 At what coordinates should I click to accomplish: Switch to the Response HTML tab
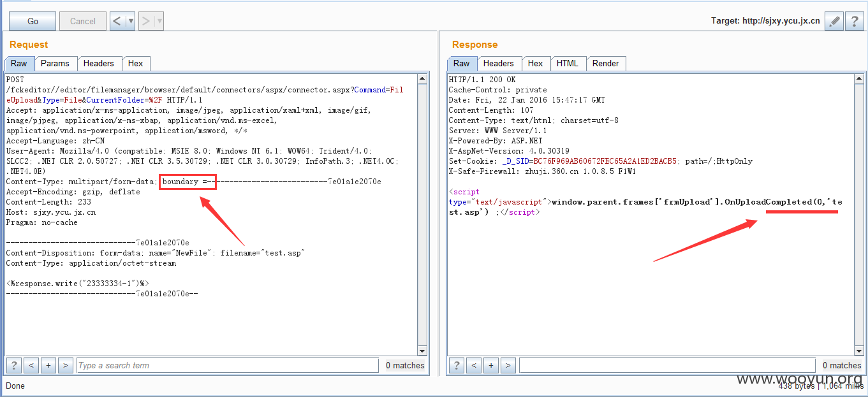click(x=567, y=63)
